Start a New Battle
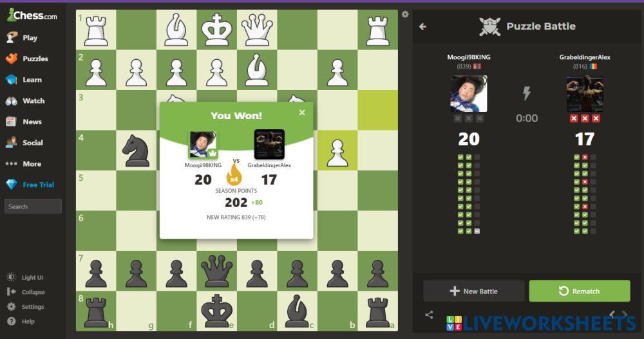This screenshot has width=644, height=339. point(473,291)
